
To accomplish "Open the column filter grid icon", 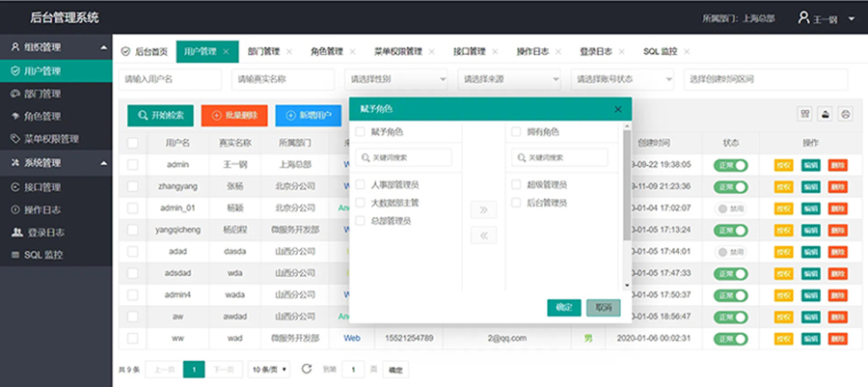I will click(805, 114).
